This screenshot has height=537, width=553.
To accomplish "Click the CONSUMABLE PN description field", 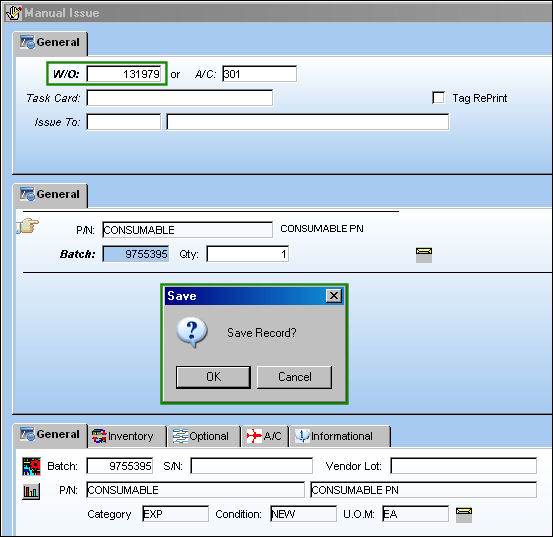I will coord(424,490).
